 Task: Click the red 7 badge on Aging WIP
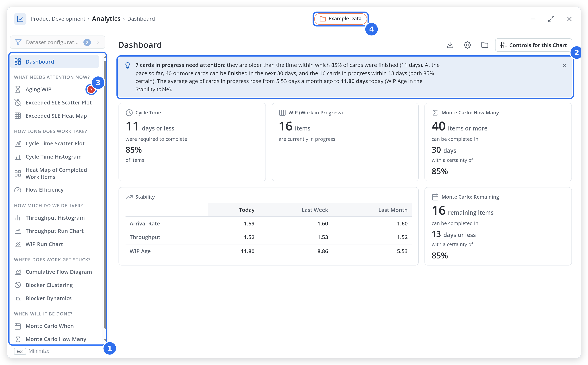91,90
